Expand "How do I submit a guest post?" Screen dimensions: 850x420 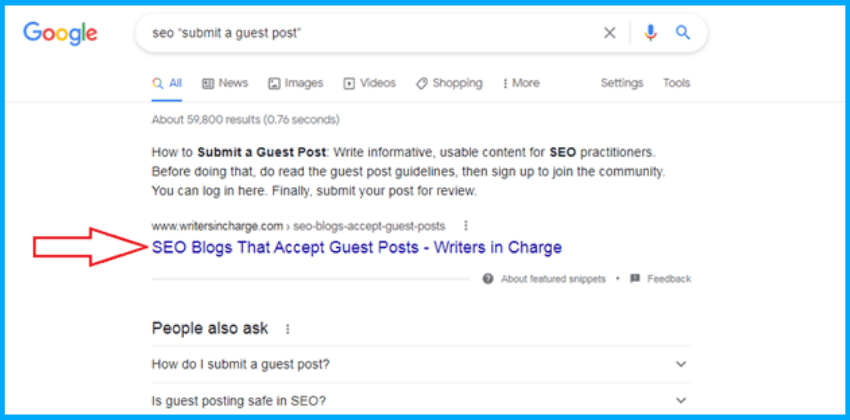click(681, 364)
